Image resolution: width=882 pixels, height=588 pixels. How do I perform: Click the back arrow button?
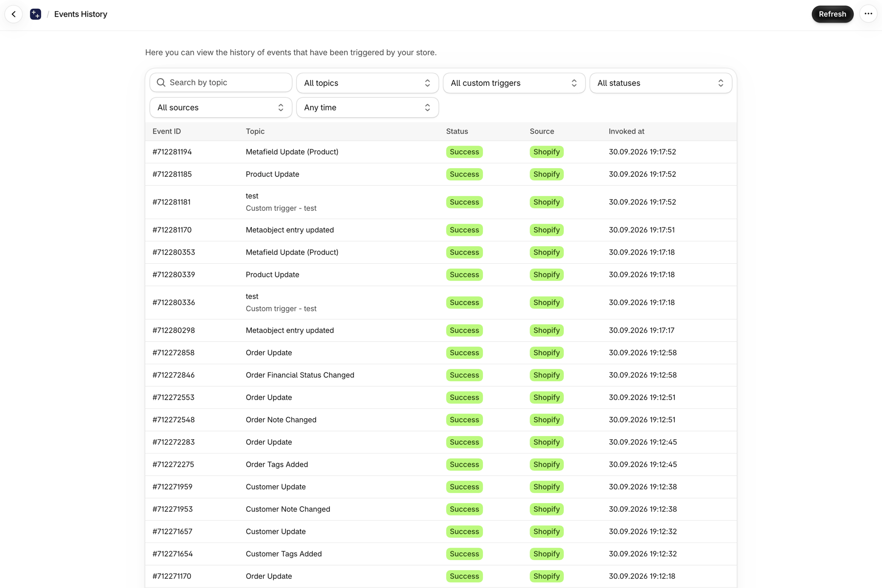click(14, 14)
